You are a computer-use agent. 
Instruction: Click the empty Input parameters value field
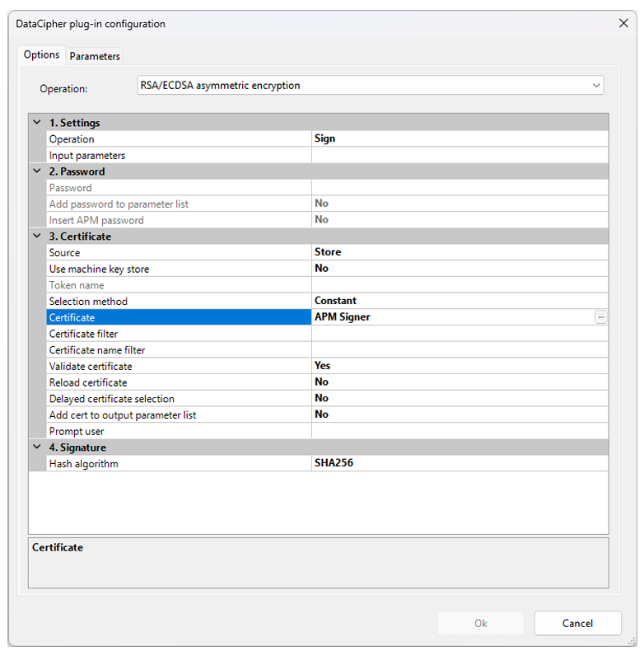tap(460, 155)
